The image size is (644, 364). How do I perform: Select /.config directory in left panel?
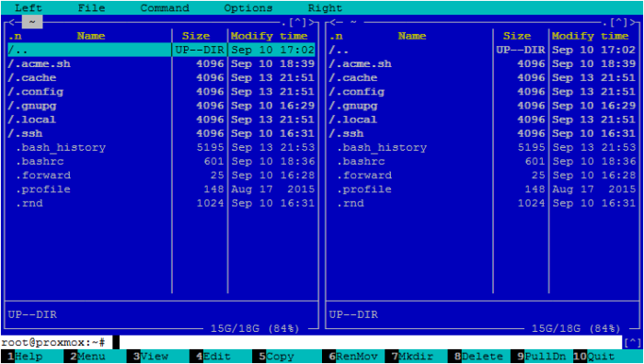[161, 92]
